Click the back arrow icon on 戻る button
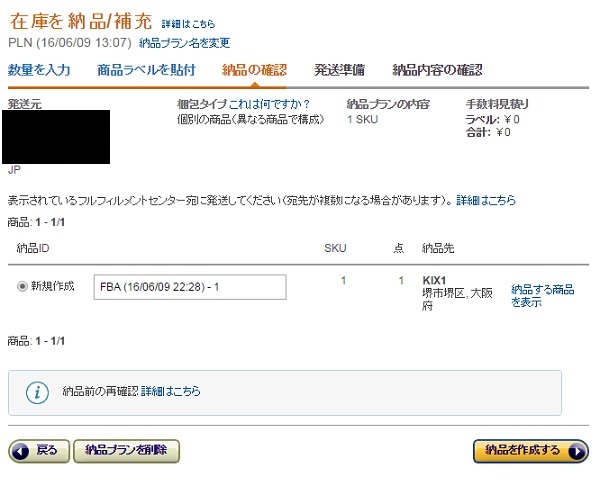Viewport: 600px width, 486px height. pos(21,452)
